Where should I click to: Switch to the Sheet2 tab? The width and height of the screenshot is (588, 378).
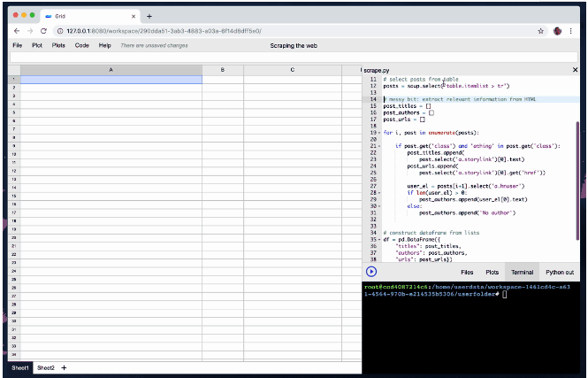pyautogui.click(x=45, y=367)
